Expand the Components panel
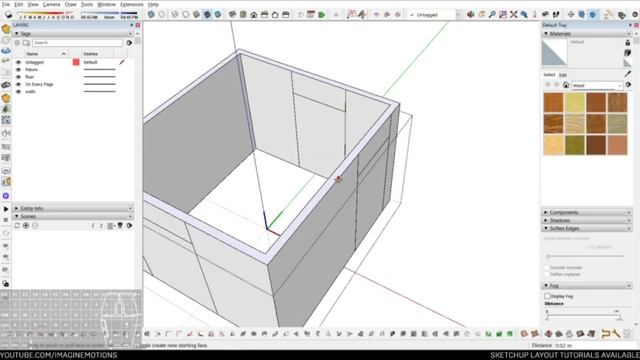640x360 pixels. (x=546, y=212)
